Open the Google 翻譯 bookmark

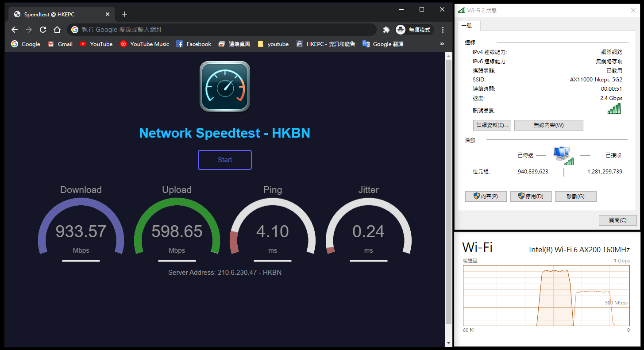pyautogui.click(x=383, y=44)
